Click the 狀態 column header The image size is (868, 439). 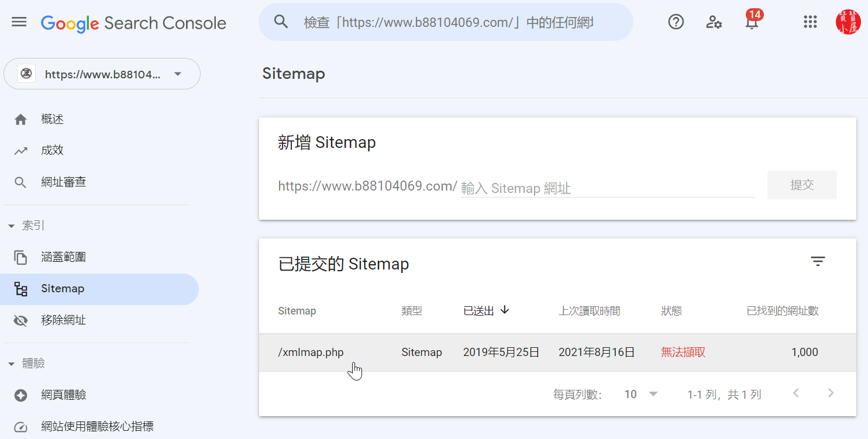click(671, 311)
